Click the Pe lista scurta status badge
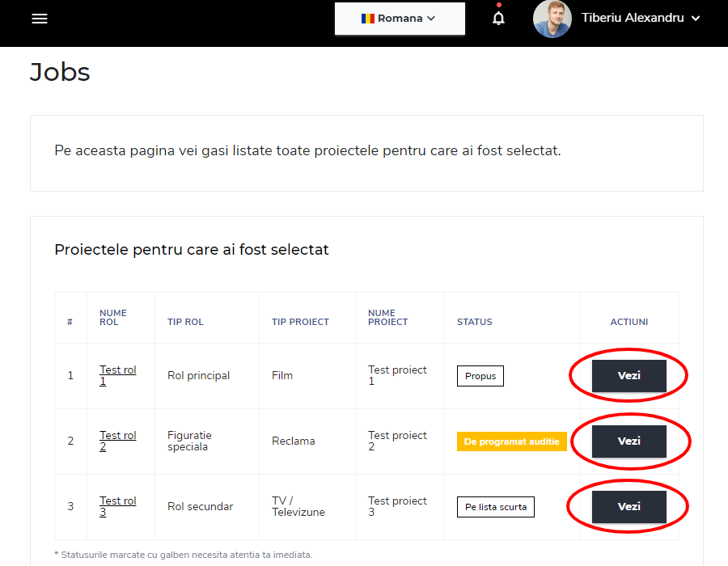The width and height of the screenshot is (728, 566). point(495,507)
